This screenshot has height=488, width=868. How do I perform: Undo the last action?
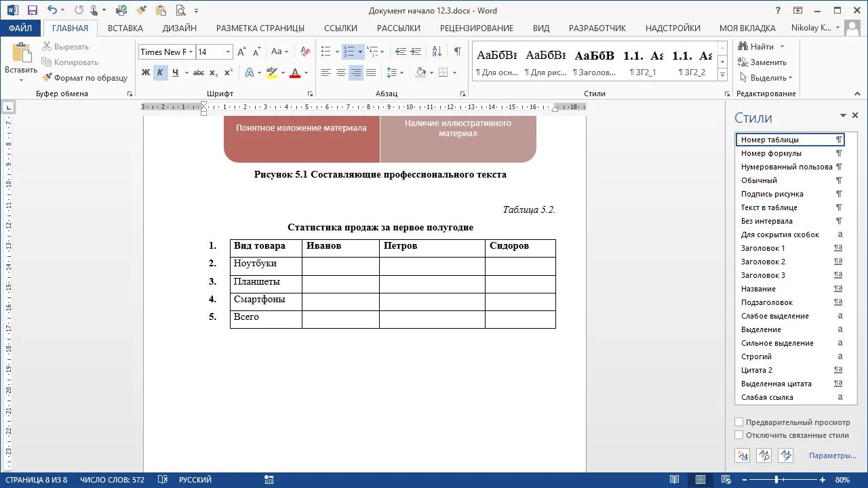coord(53,10)
